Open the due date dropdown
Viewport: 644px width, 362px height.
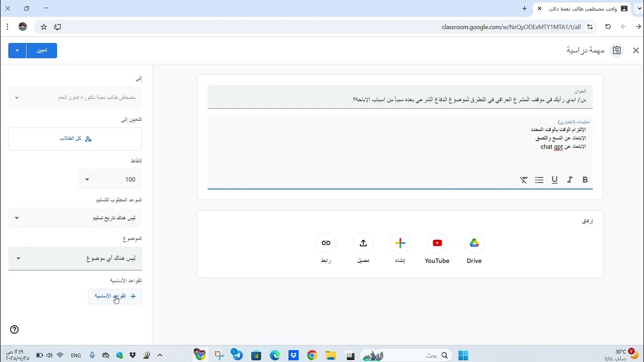(75, 218)
